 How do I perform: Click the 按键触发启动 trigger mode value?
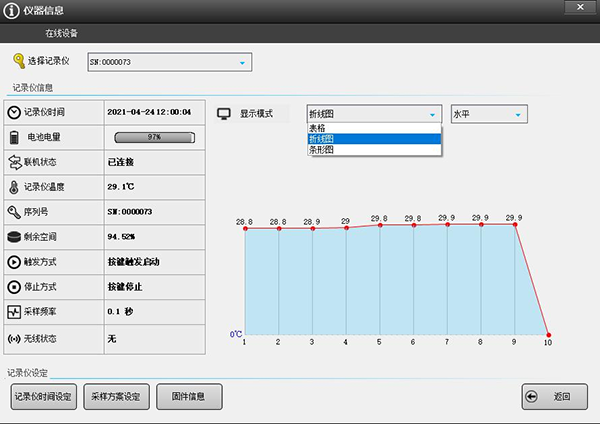pos(134,262)
